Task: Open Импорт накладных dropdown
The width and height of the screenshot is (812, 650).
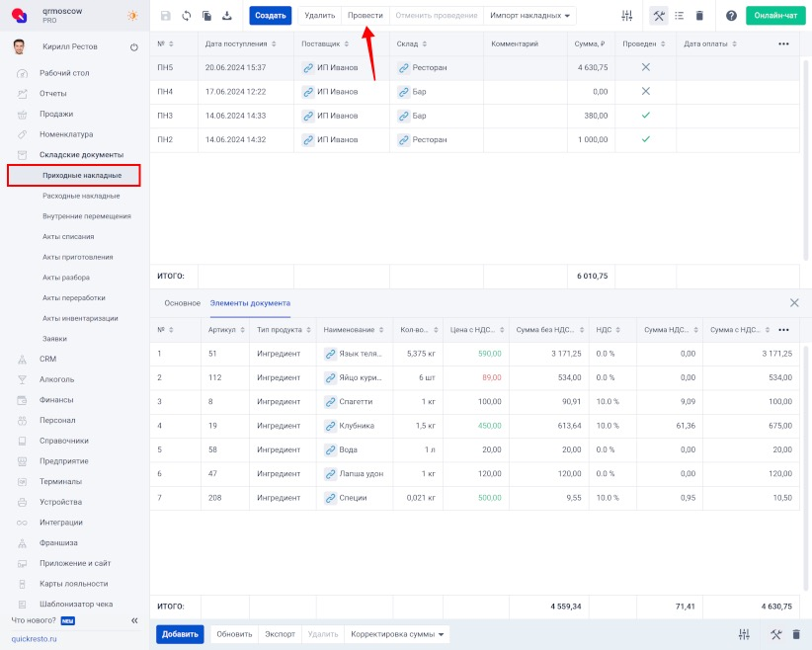Action: 529,16
